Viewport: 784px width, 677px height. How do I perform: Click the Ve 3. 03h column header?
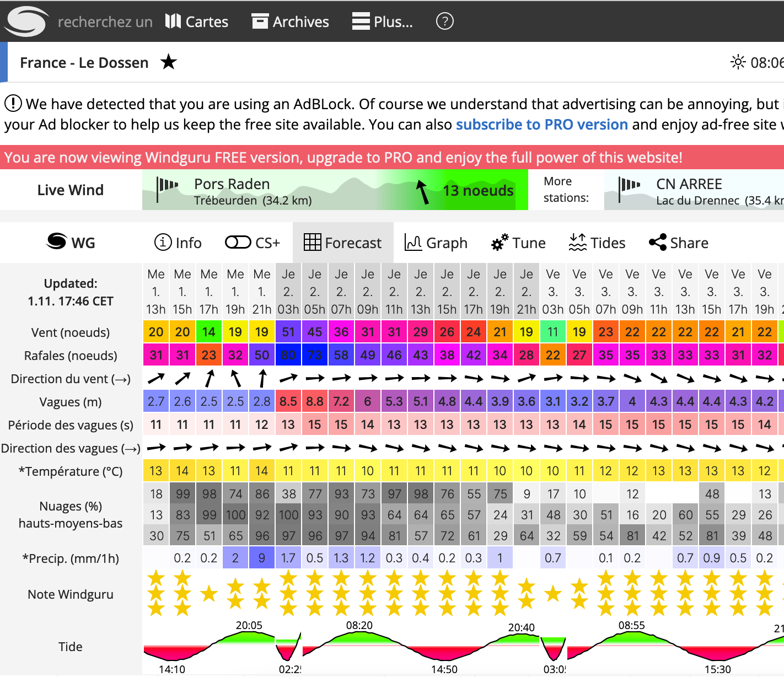coord(553,292)
